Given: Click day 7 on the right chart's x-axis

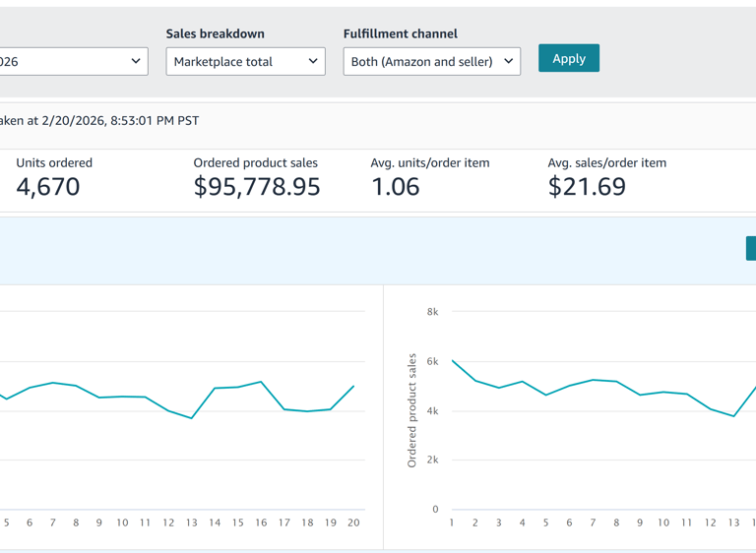Looking at the screenshot, I should pos(593,522).
